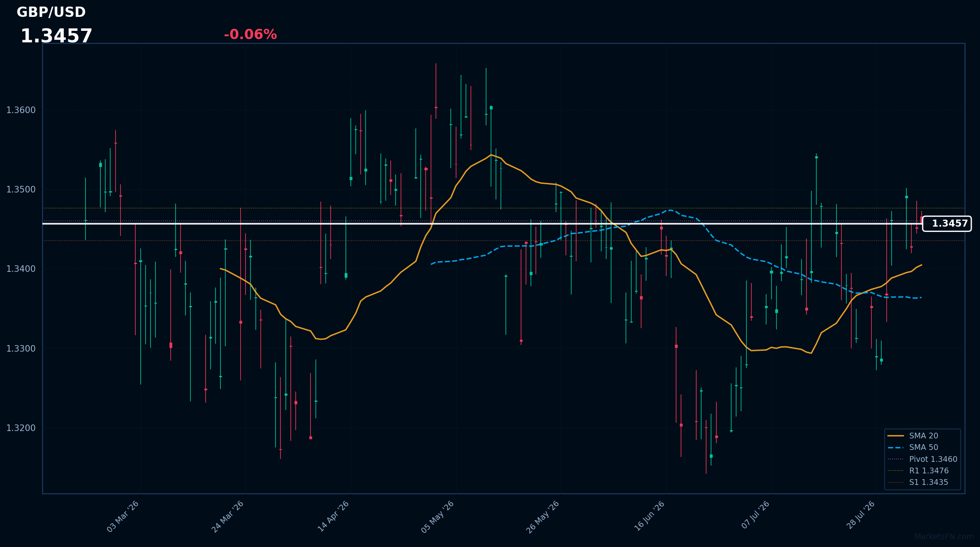Click the orange SMA 20 line sample in legend
This screenshot has width=980, height=547.
pos(896,436)
